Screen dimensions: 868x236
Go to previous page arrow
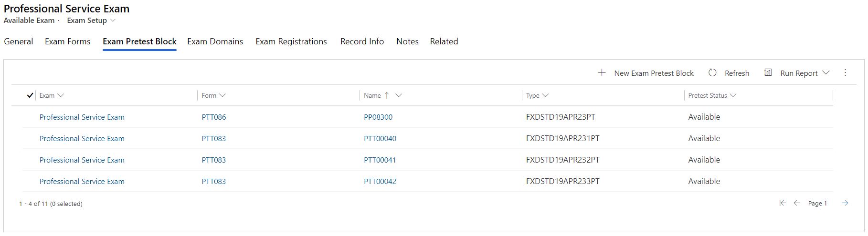[797, 203]
